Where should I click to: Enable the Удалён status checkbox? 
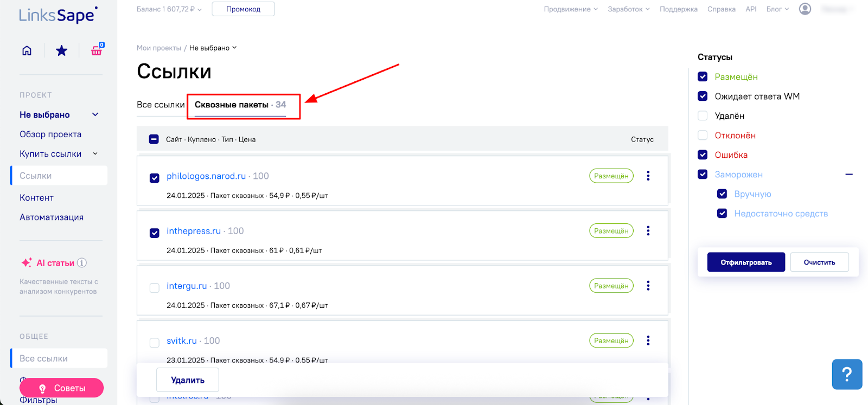[x=703, y=116]
